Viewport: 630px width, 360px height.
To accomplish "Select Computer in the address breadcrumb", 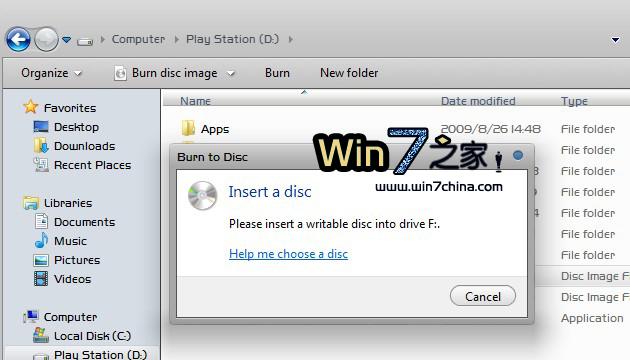I will click(138, 39).
